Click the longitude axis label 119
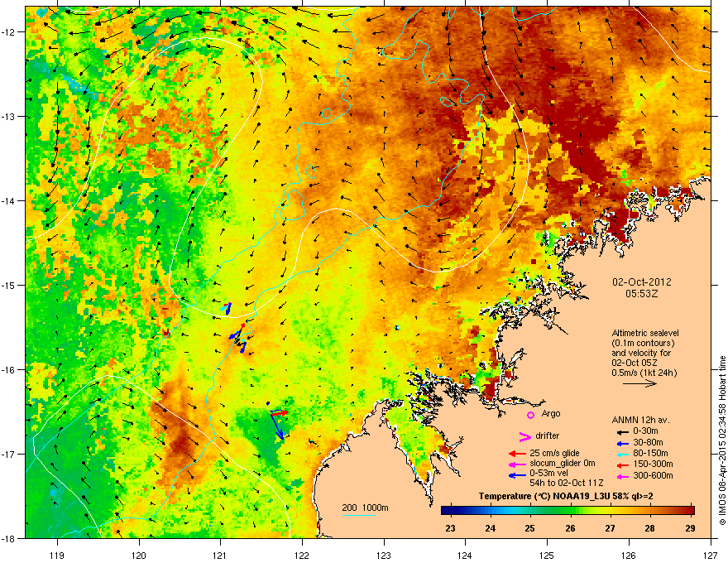728x563 pixels. click(57, 555)
